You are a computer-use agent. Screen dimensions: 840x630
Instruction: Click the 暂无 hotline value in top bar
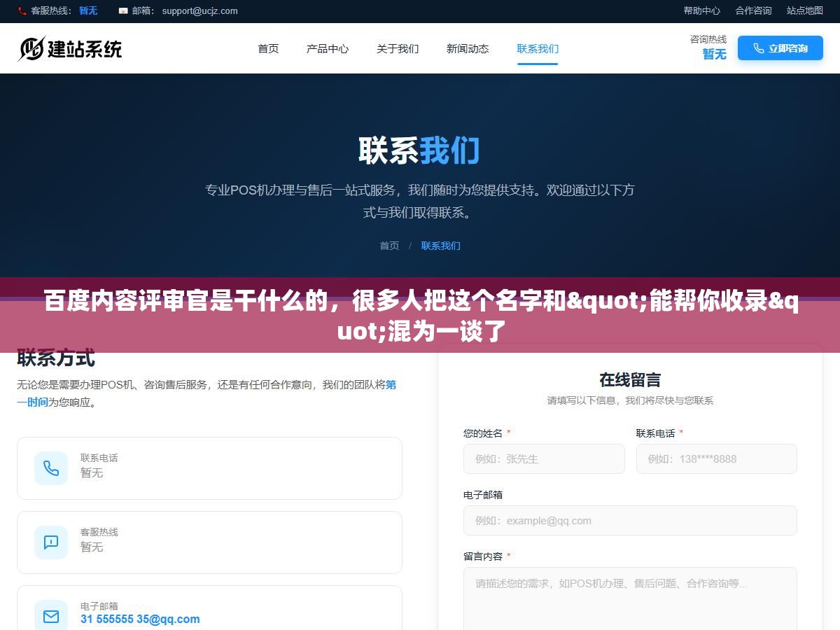[88, 10]
